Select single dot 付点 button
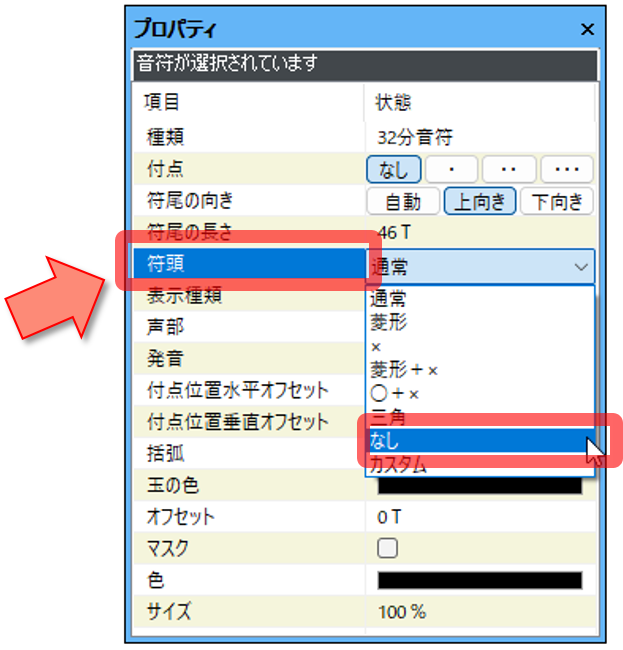Image resolution: width=623 pixels, height=650 pixels. pyautogui.click(x=452, y=169)
